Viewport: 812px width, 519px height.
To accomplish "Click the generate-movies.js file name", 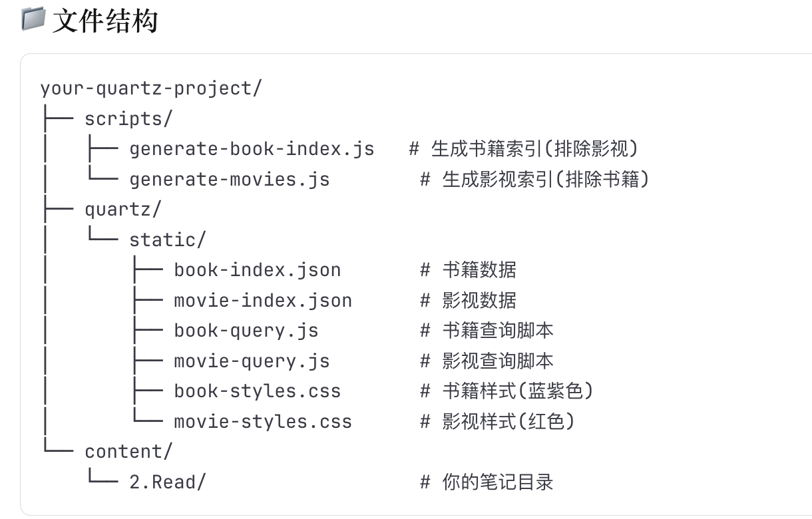I will pos(229,180).
